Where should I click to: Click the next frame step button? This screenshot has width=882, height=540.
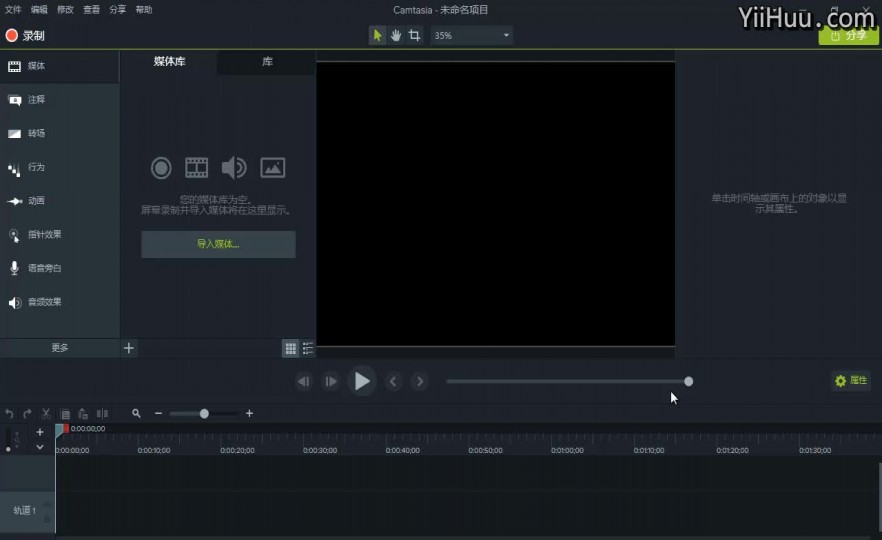[x=331, y=381]
